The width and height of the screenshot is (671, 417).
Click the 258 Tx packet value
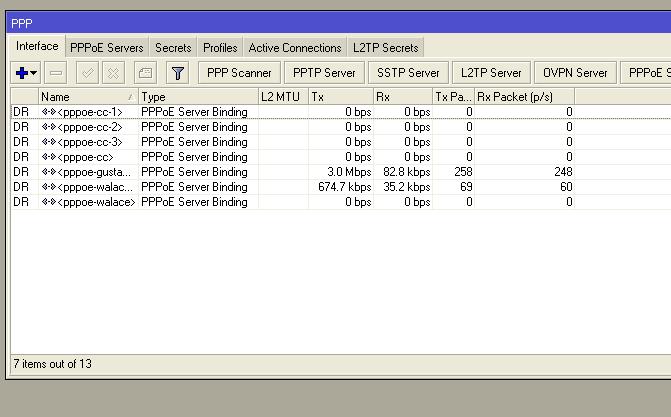click(463, 172)
